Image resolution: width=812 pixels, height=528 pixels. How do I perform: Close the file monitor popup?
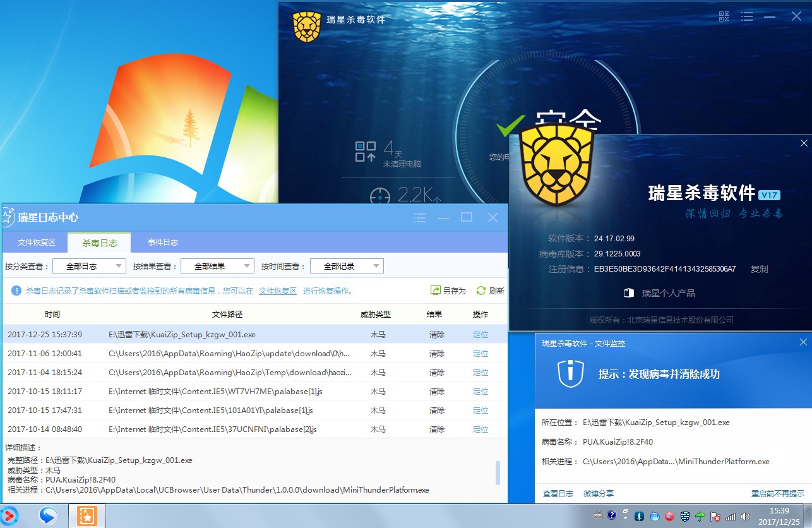tap(803, 342)
